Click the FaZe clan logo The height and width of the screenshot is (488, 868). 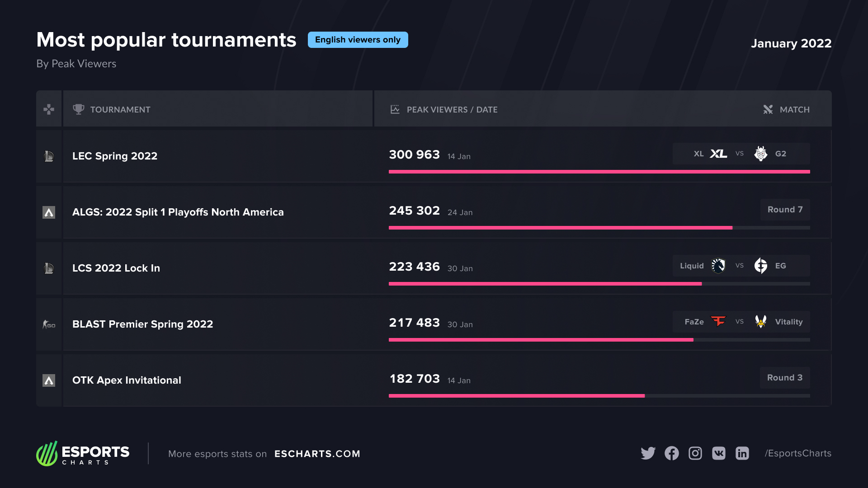click(x=718, y=321)
